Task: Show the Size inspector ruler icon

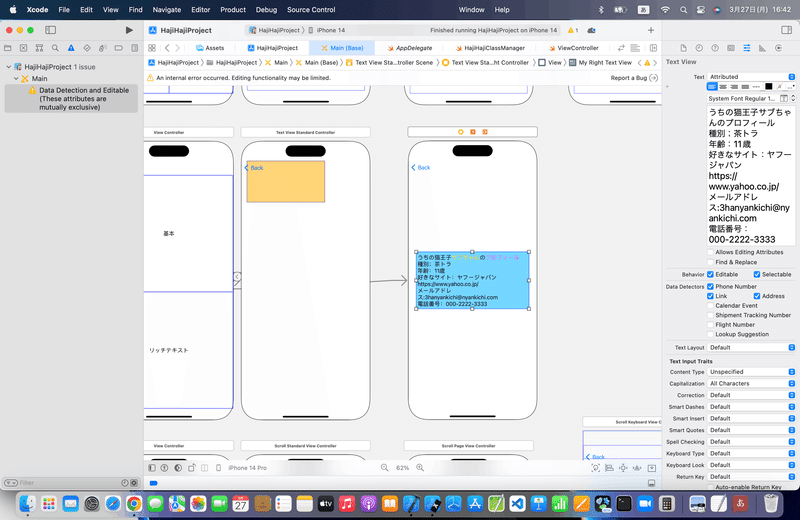Action: tap(762, 48)
